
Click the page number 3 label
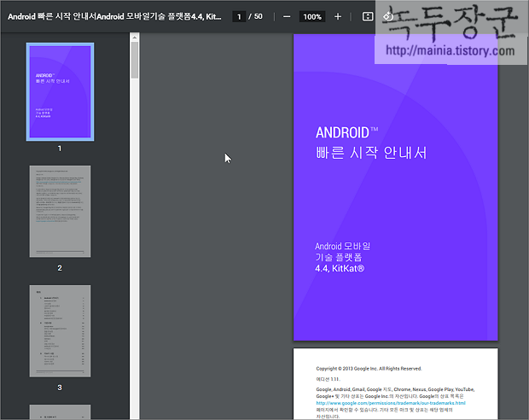coord(60,388)
